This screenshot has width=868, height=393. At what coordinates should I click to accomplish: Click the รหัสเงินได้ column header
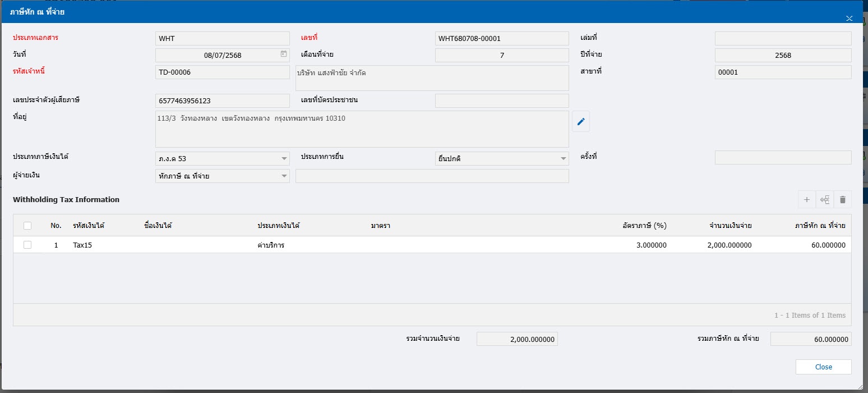(x=89, y=226)
